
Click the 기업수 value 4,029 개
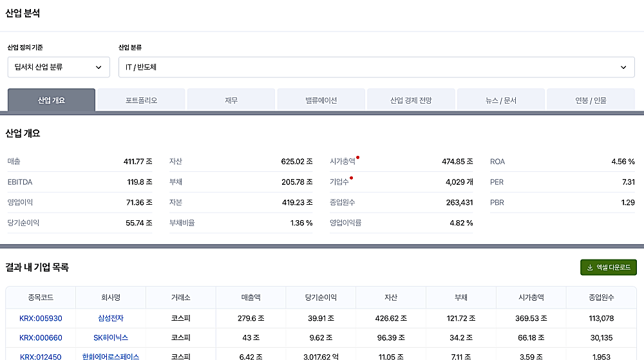(x=459, y=182)
